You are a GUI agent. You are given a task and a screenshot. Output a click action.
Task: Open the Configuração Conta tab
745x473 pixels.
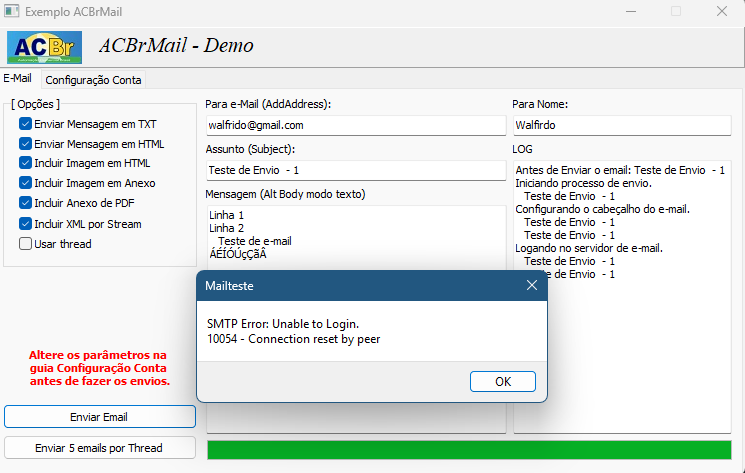[x=93, y=80]
